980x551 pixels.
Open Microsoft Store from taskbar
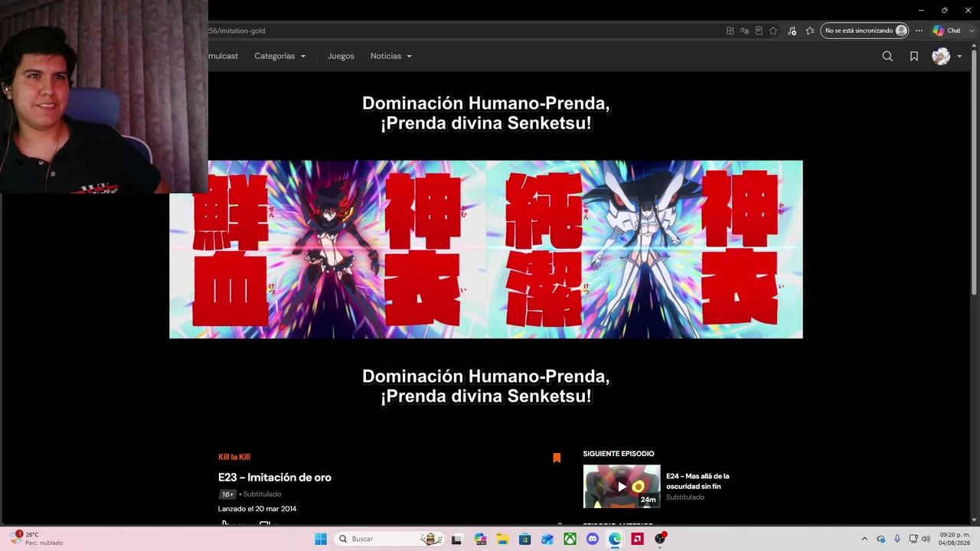click(524, 539)
